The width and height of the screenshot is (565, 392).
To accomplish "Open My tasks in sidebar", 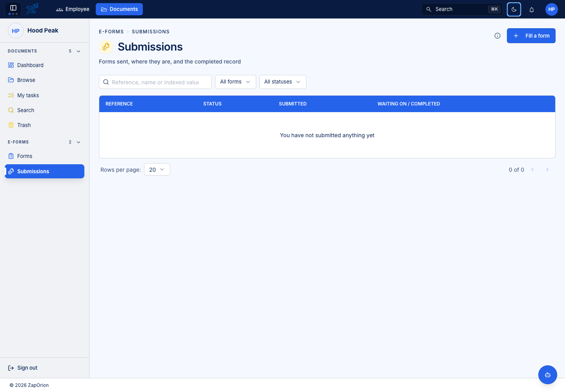I will pos(44,95).
